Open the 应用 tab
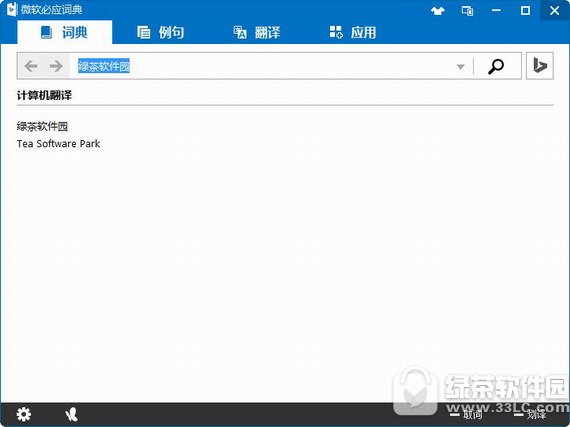The image size is (570, 427). 353,32
